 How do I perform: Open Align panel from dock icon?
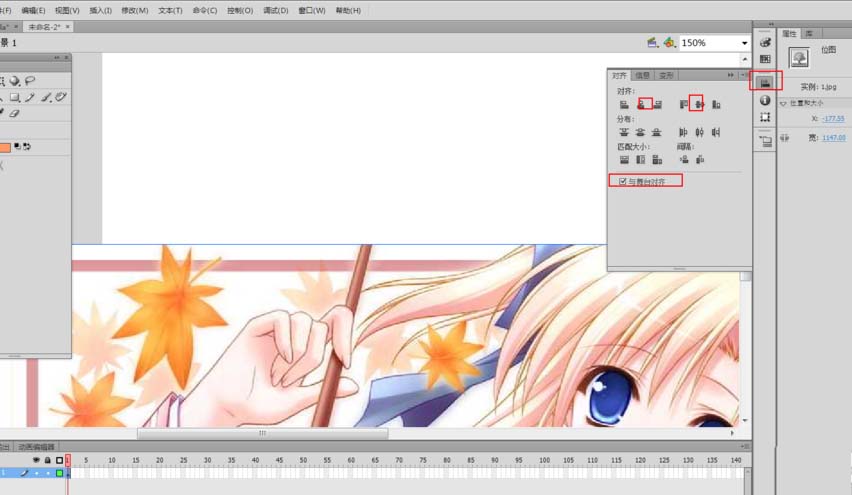coord(765,82)
